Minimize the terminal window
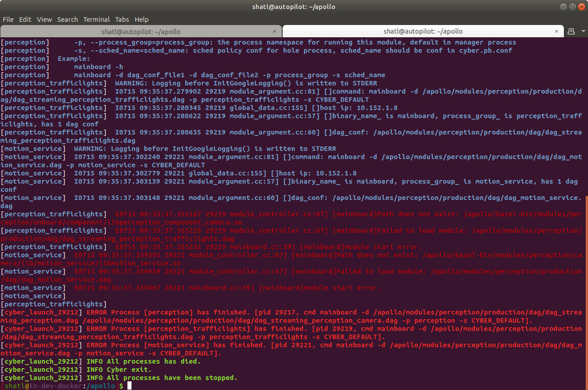Viewport: 588px width, 390px height. pos(563,6)
